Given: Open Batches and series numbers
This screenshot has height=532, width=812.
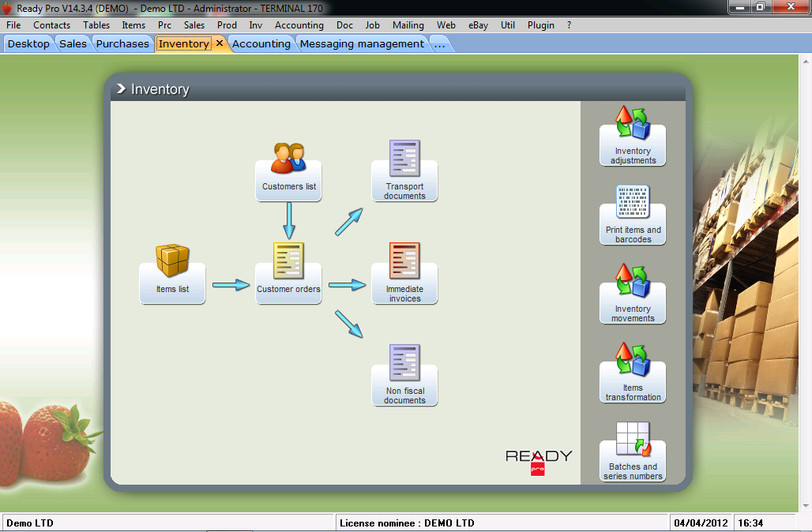Looking at the screenshot, I should coord(633,451).
